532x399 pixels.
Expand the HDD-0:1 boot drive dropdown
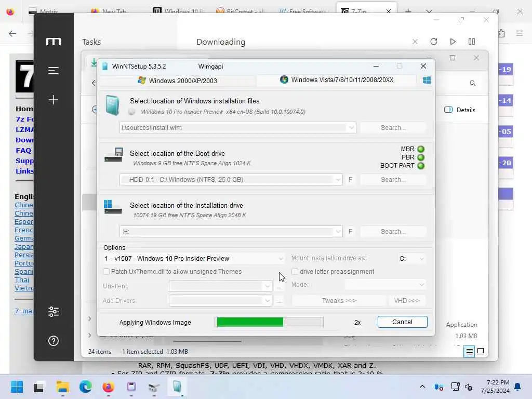(338, 180)
